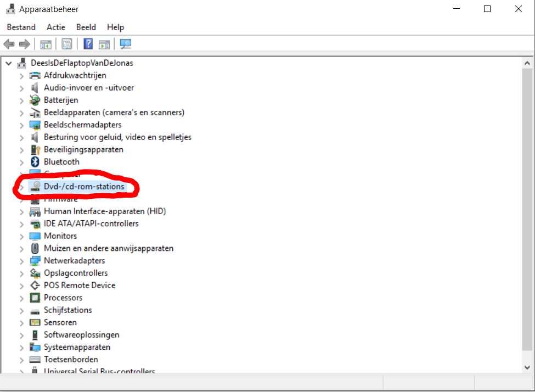The height and width of the screenshot is (392, 535).
Task: Expand the Dvd-/cd-rom-stations category
Action: click(x=22, y=186)
